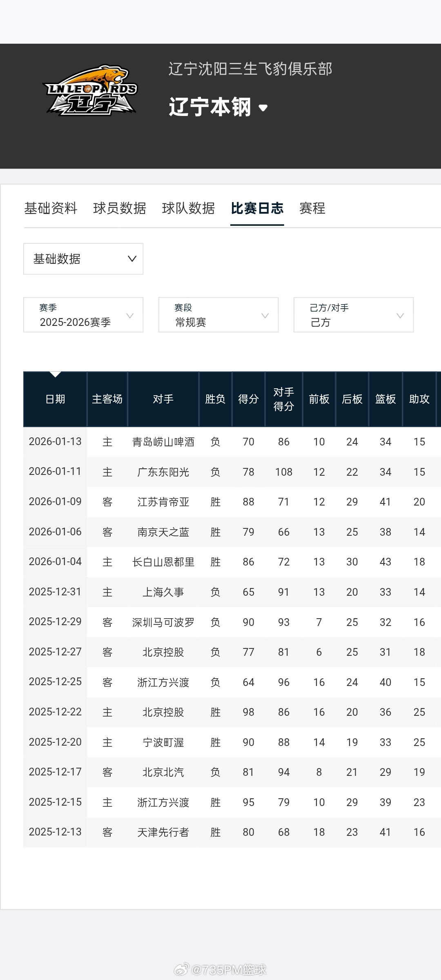Click opponent 南京天之蓝
Screen dimensions: 441x980
tap(163, 532)
